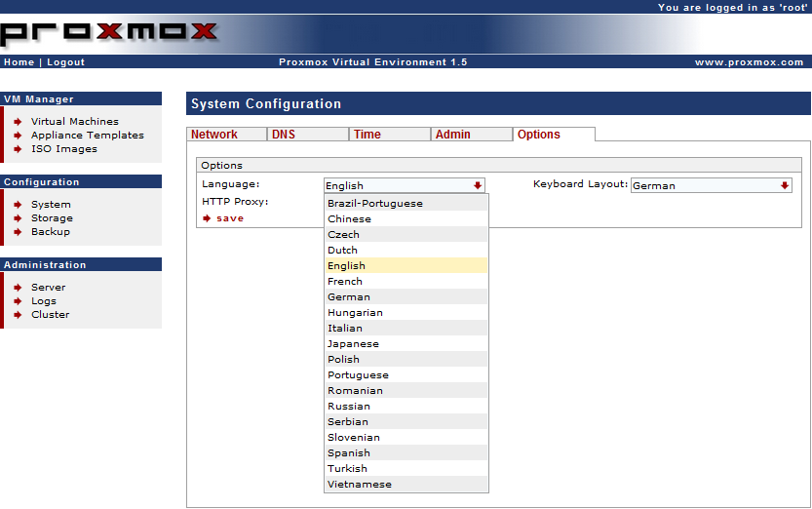
Task: Save the options with the save link
Action: tap(230, 218)
